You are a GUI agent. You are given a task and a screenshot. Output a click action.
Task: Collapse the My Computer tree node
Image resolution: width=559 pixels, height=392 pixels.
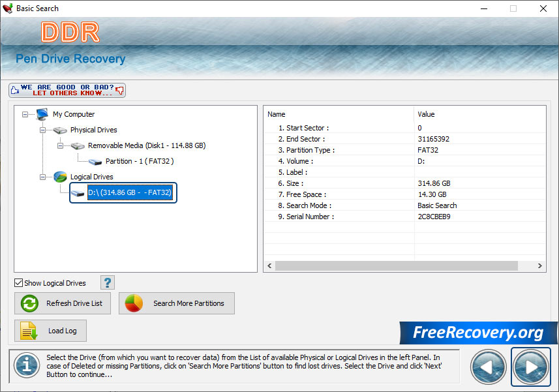(x=25, y=114)
